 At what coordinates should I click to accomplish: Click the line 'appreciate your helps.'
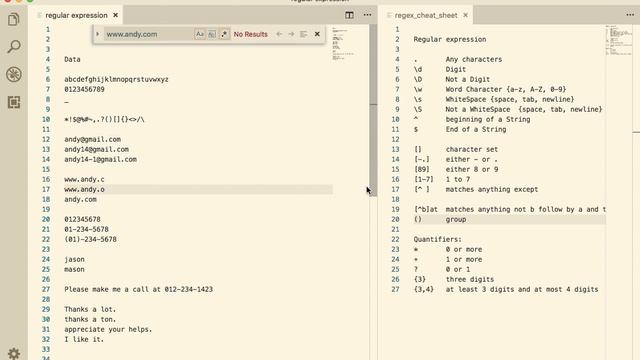pyautogui.click(x=108, y=329)
